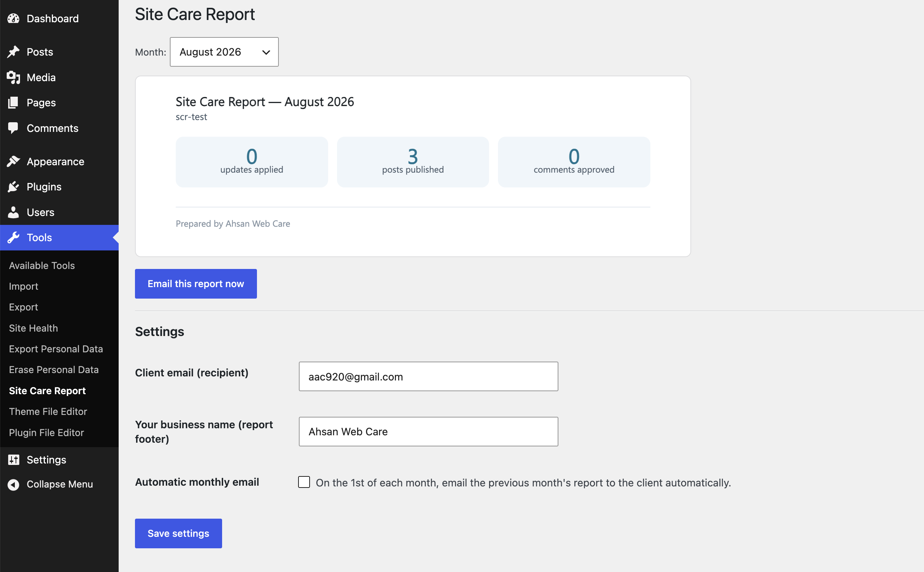
Task: Click the posts published stat card
Action: (413, 162)
